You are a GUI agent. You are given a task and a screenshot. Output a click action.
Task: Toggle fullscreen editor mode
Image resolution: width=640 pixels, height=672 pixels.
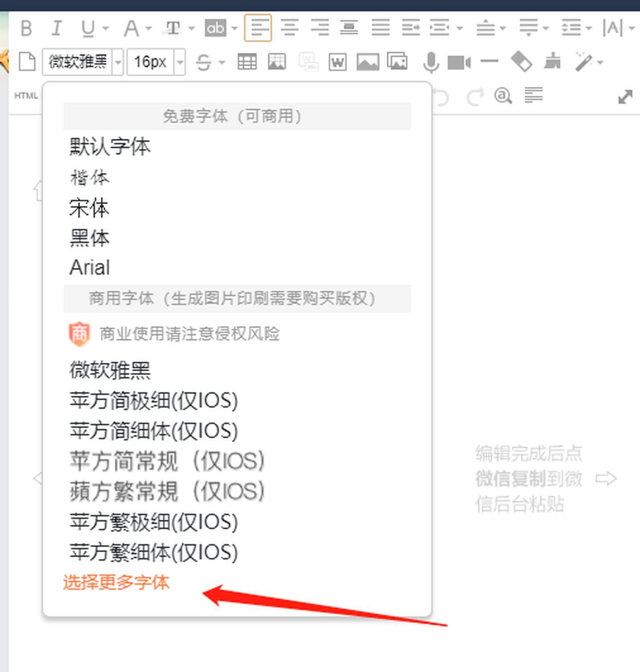point(625,97)
